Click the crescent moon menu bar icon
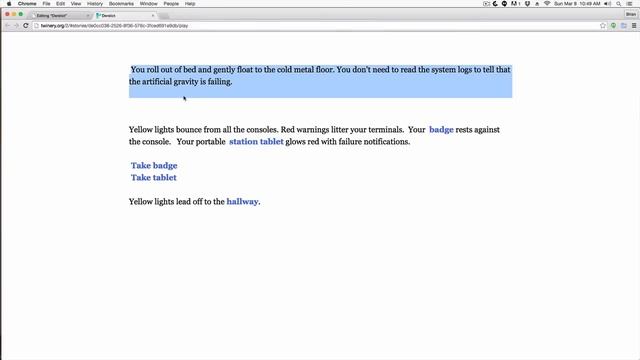Viewport: 640px width, 360px height. [x=495, y=4]
